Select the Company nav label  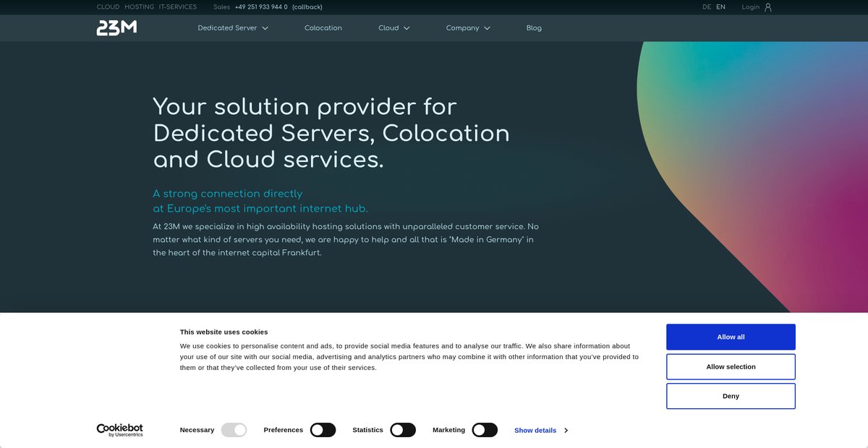pyautogui.click(x=463, y=28)
